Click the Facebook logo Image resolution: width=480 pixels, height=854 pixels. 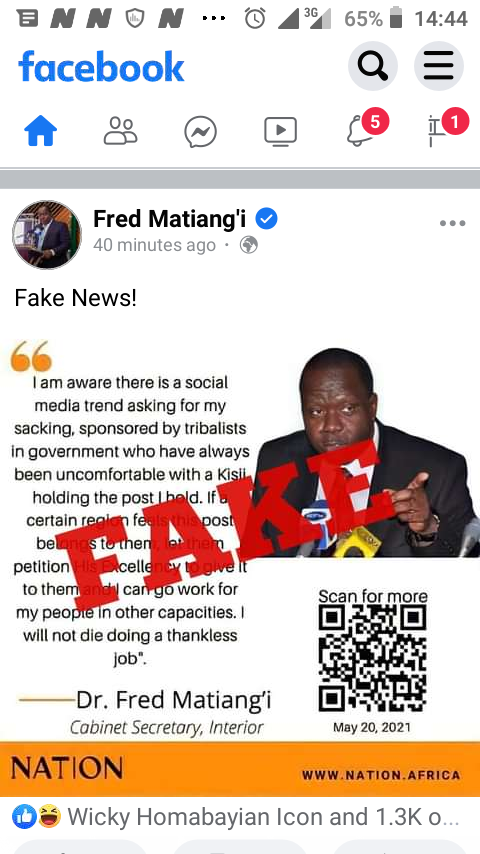tap(101, 66)
